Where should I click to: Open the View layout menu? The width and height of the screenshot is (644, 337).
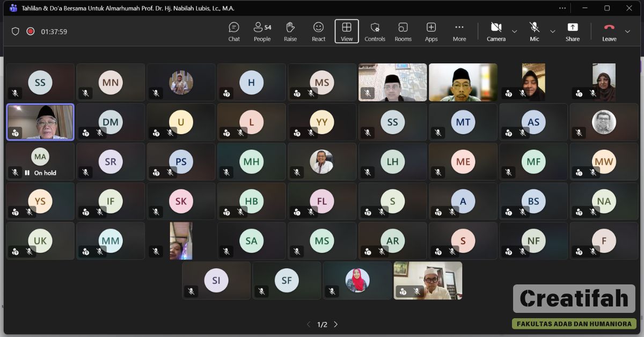point(347,31)
